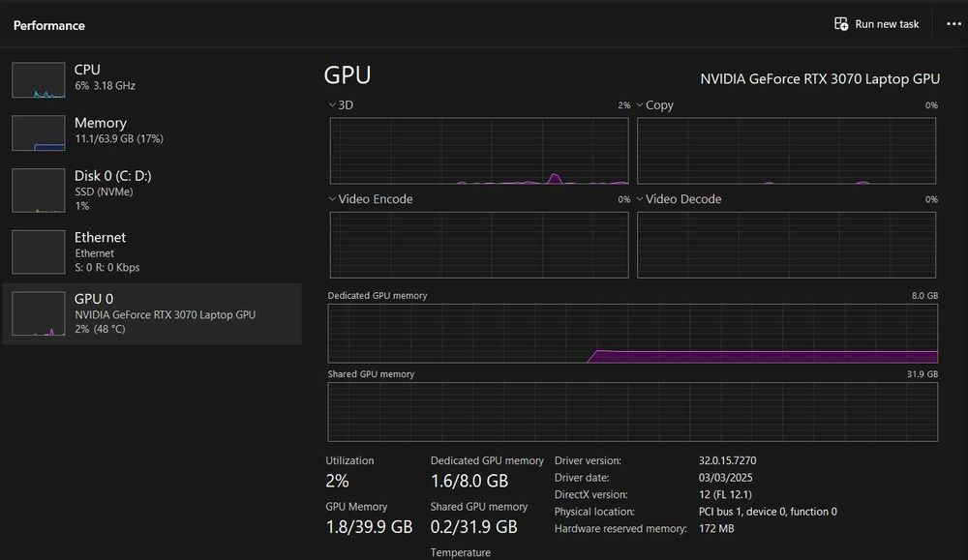Click the 6% 3.18 GHz CPU text
This screenshot has height=560, width=968.
tap(105, 86)
